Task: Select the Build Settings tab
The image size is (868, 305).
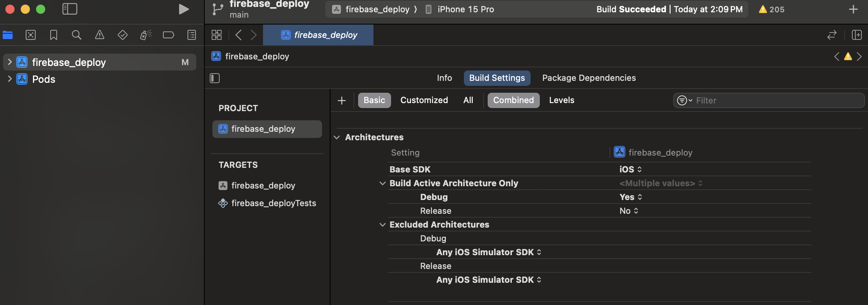Action: tap(497, 78)
